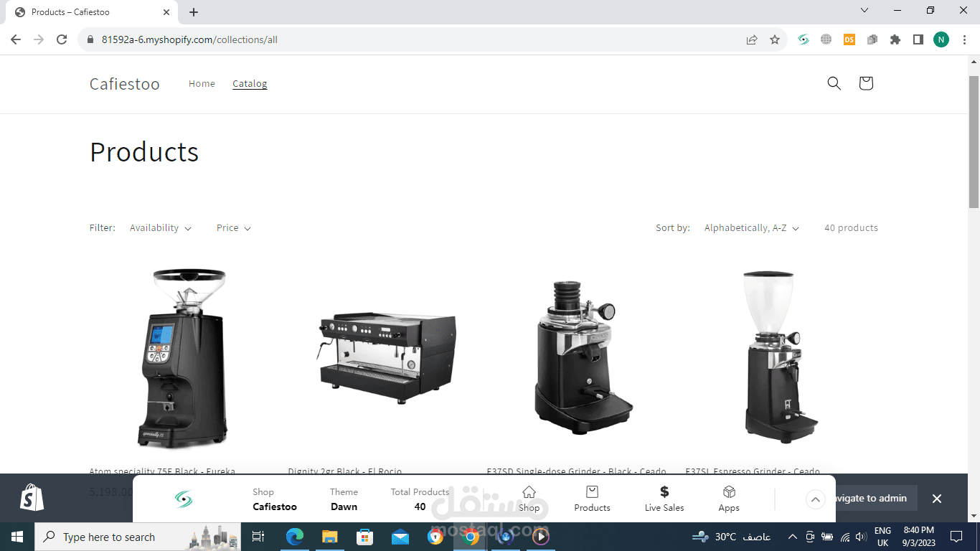
Task: Open Live Sales in the overlay bar
Action: tap(664, 499)
